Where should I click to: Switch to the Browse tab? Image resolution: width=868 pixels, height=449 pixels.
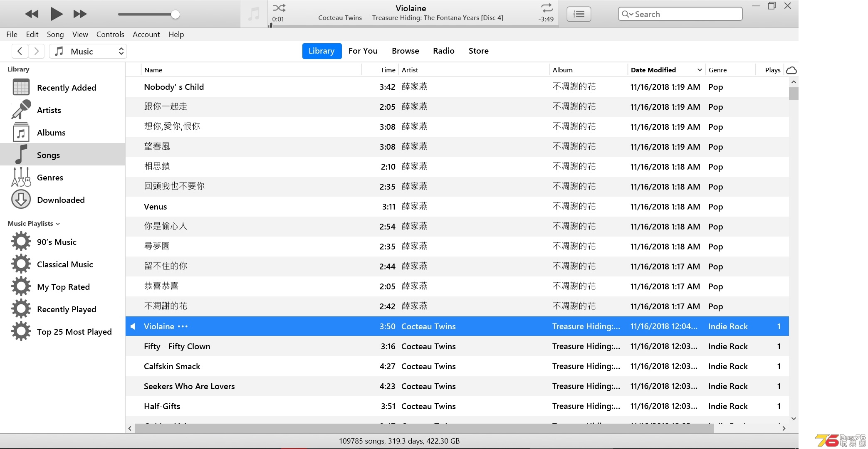click(405, 51)
